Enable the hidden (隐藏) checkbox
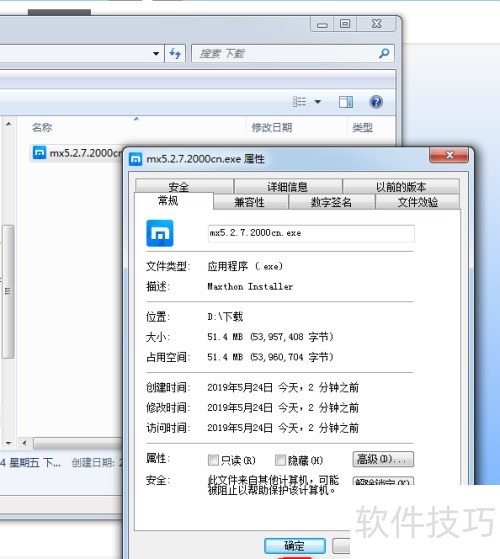This screenshot has height=559, width=500. click(280, 460)
